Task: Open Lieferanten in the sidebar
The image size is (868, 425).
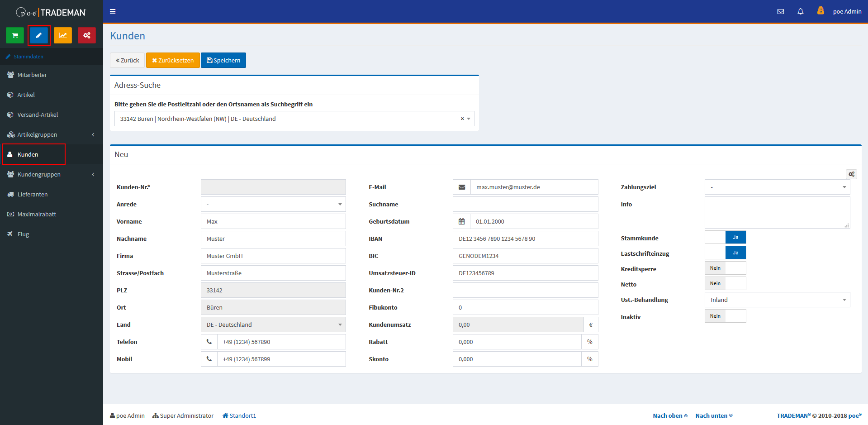Action: 33,194
